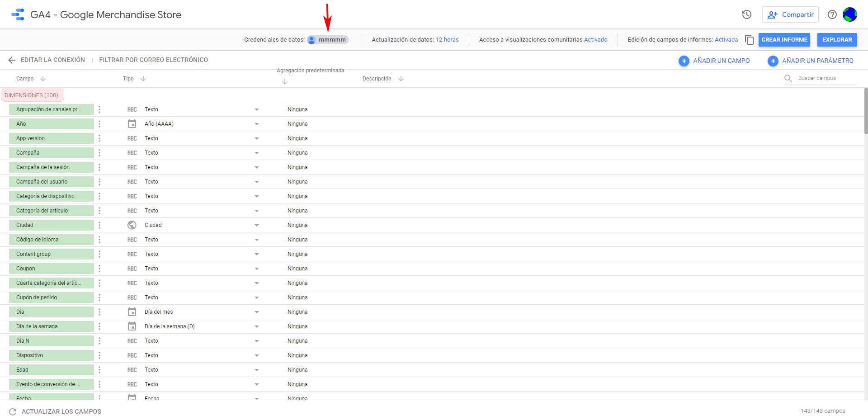The width and height of the screenshot is (868, 420).
Task: Open type dropdown for Año (AAAA)
Action: click(257, 124)
